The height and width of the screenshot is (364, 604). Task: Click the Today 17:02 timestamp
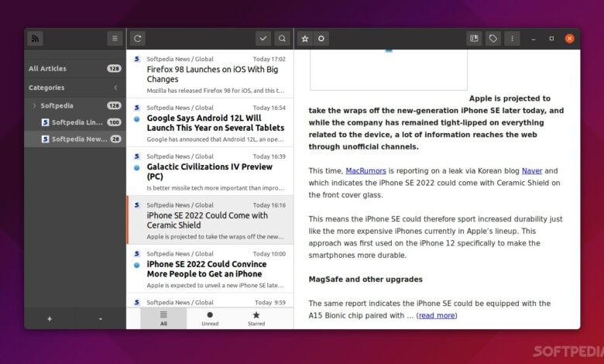click(x=269, y=59)
